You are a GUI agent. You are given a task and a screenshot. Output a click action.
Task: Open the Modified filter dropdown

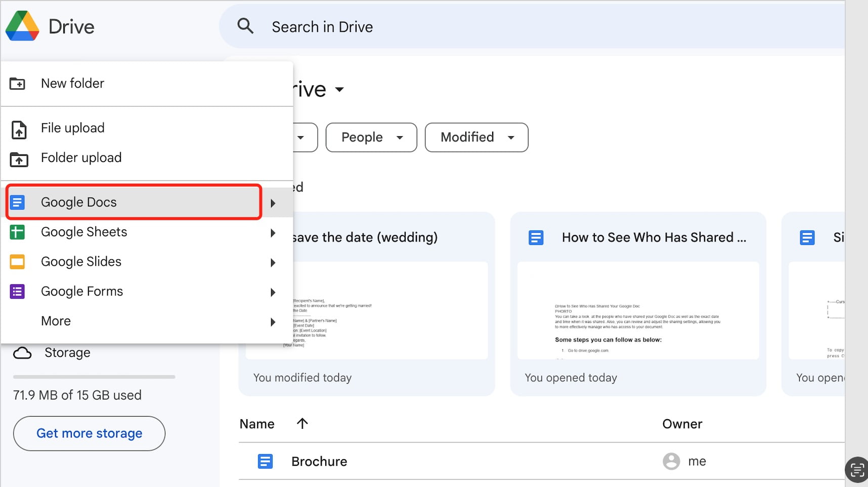click(476, 137)
